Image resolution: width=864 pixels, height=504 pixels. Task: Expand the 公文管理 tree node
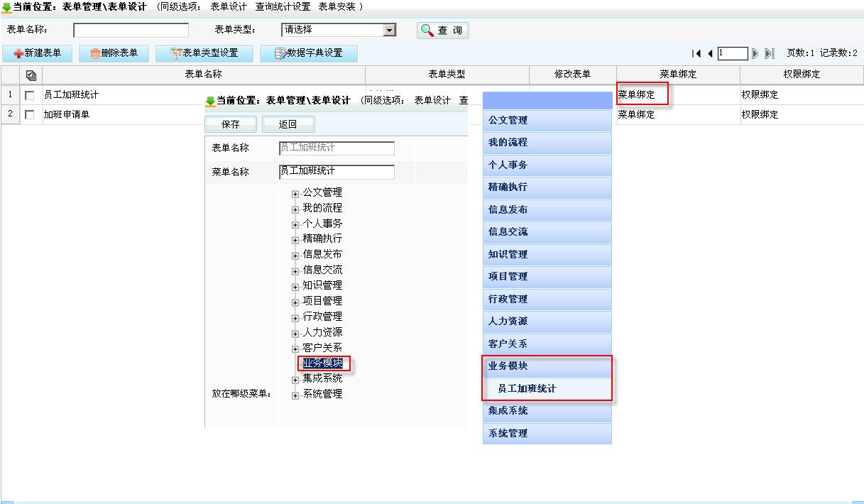coord(295,194)
